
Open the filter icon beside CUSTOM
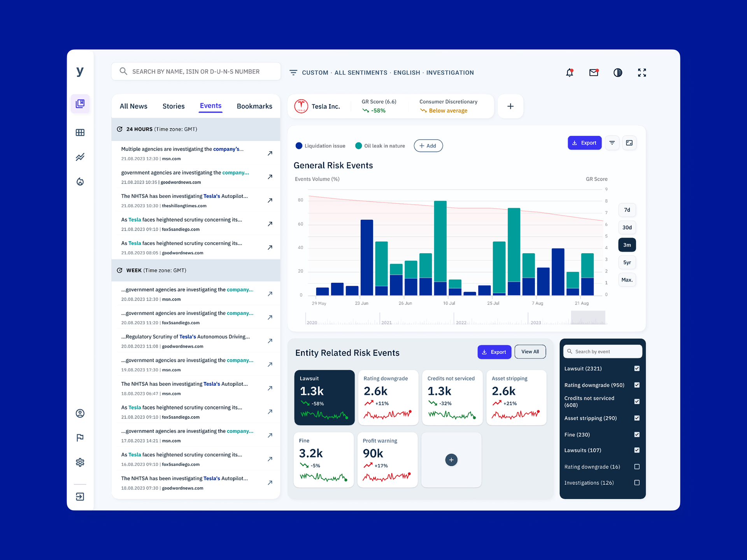click(293, 73)
